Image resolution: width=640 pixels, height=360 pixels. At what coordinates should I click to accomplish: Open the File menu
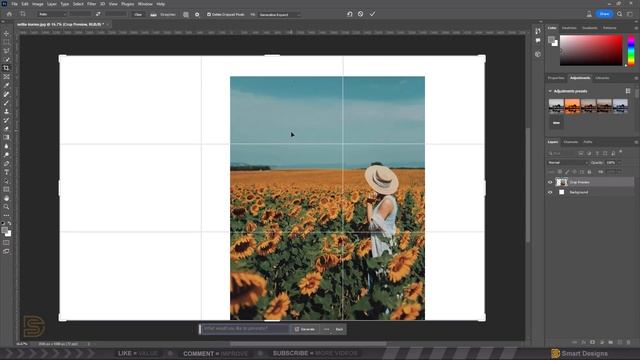pos(14,4)
